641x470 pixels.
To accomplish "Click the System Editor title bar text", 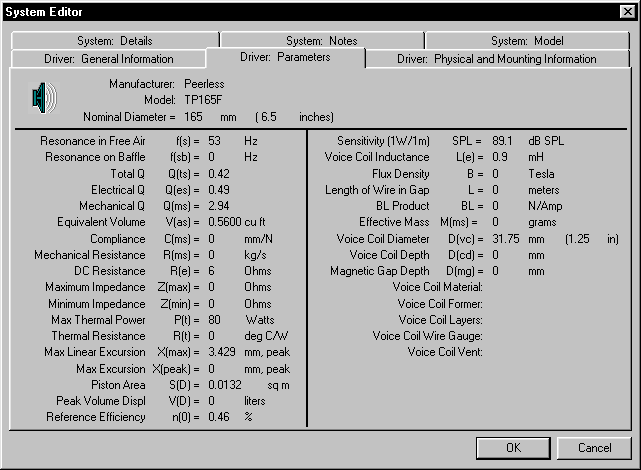I will (44, 12).
